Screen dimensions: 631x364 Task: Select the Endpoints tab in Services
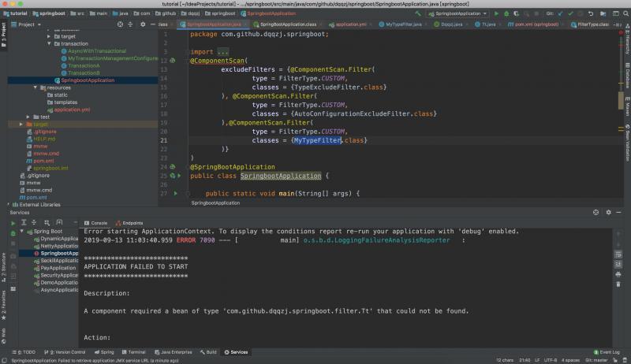pyautogui.click(x=129, y=223)
